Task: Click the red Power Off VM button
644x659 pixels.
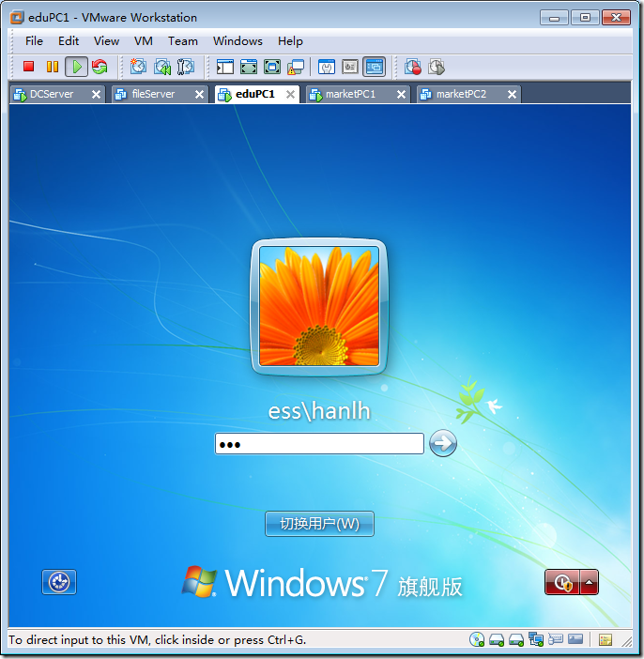Action: pyautogui.click(x=28, y=67)
